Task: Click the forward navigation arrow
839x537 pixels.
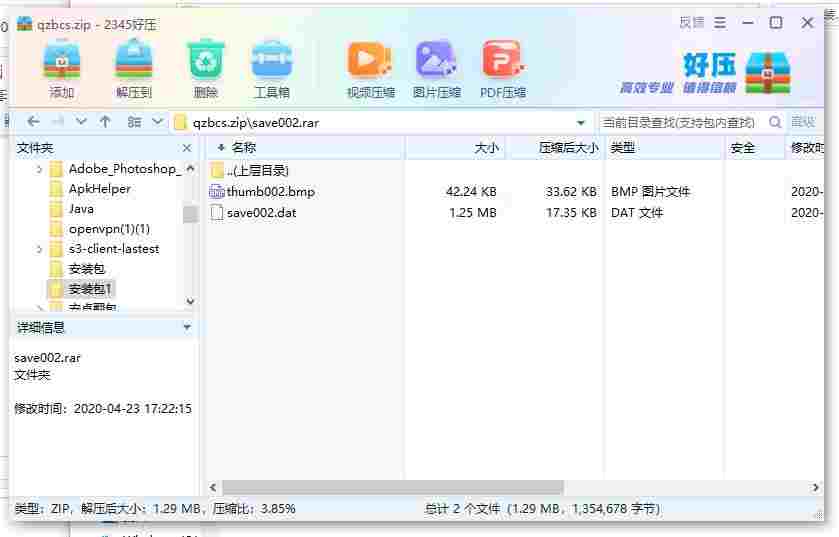Action: coord(58,122)
